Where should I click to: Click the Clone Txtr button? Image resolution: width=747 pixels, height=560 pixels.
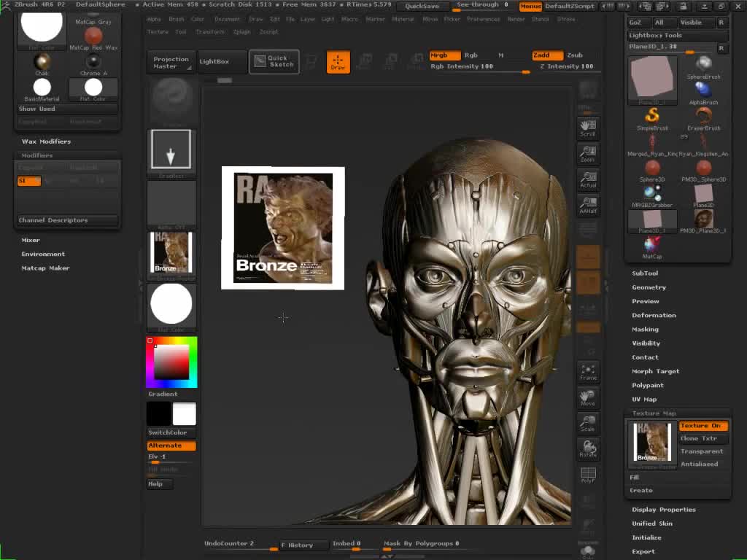(x=703, y=438)
